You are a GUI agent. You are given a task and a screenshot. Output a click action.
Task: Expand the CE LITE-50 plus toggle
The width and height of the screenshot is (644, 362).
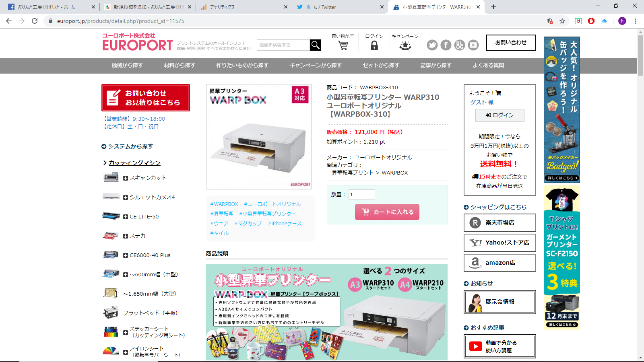pyautogui.click(x=126, y=217)
